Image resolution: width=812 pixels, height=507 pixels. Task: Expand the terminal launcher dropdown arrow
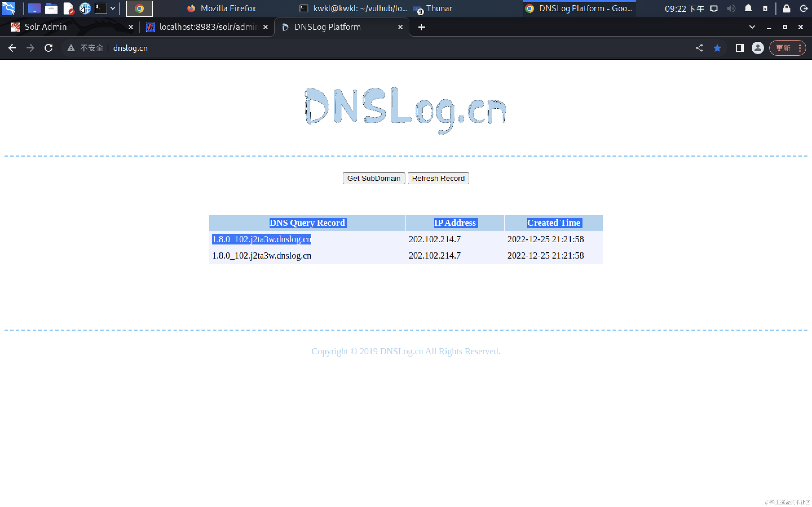(113, 8)
